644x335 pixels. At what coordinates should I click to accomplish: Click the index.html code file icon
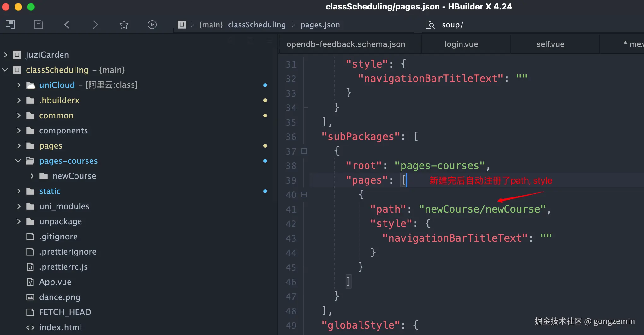click(30, 327)
